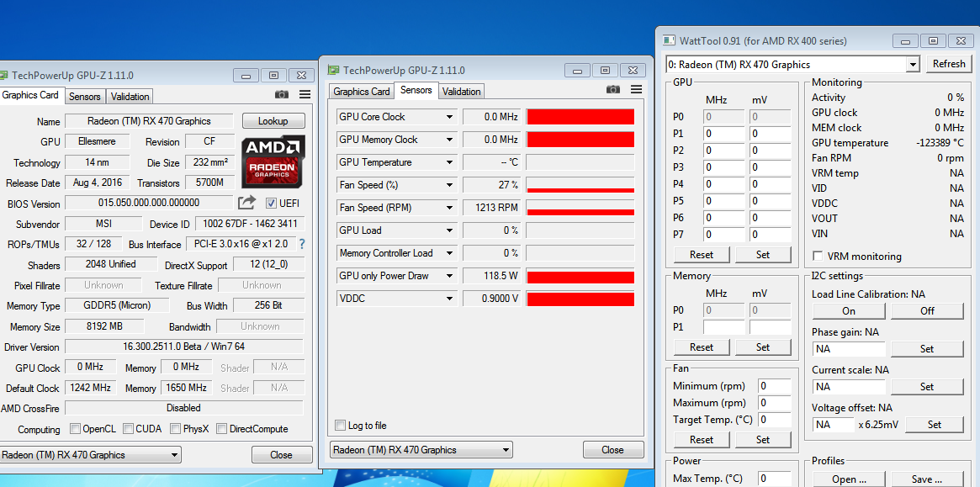Click the Max Temp. (°C) field
The width and height of the screenshot is (980, 487).
click(775, 479)
